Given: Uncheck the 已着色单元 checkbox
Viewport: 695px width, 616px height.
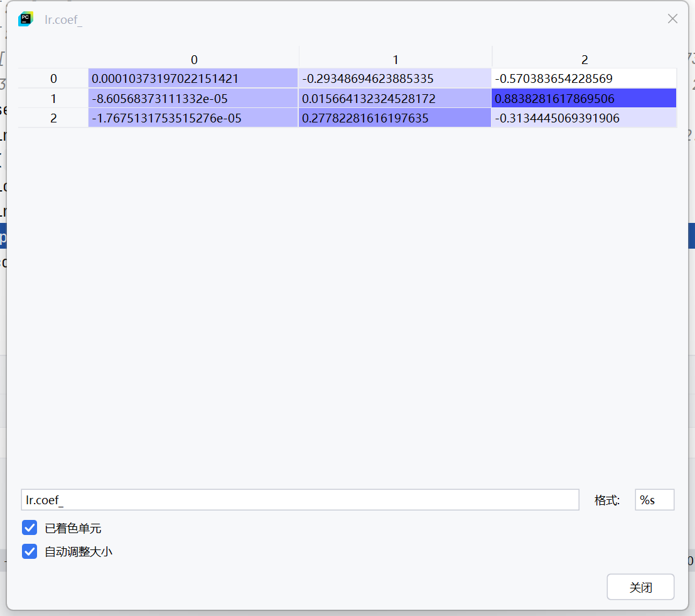Looking at the screenshot, I should (x=30, y=528).
